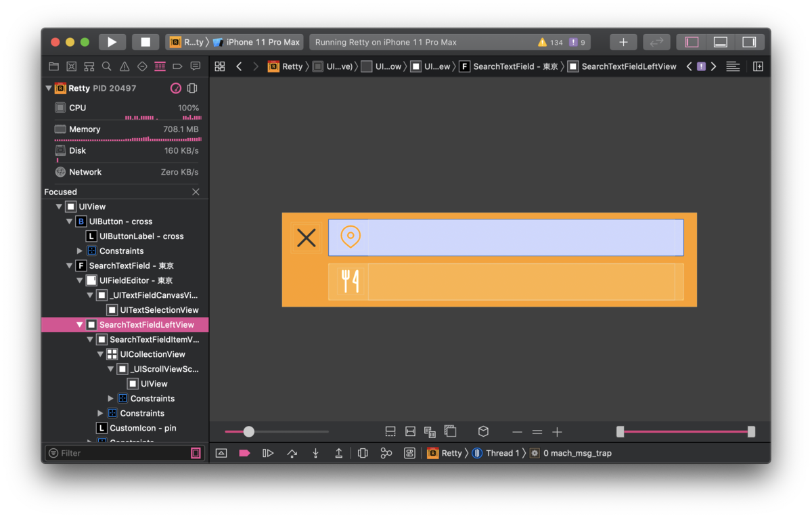Collapse the Retty PID 20497 process

pyautogui.click(x=49, y=88)
